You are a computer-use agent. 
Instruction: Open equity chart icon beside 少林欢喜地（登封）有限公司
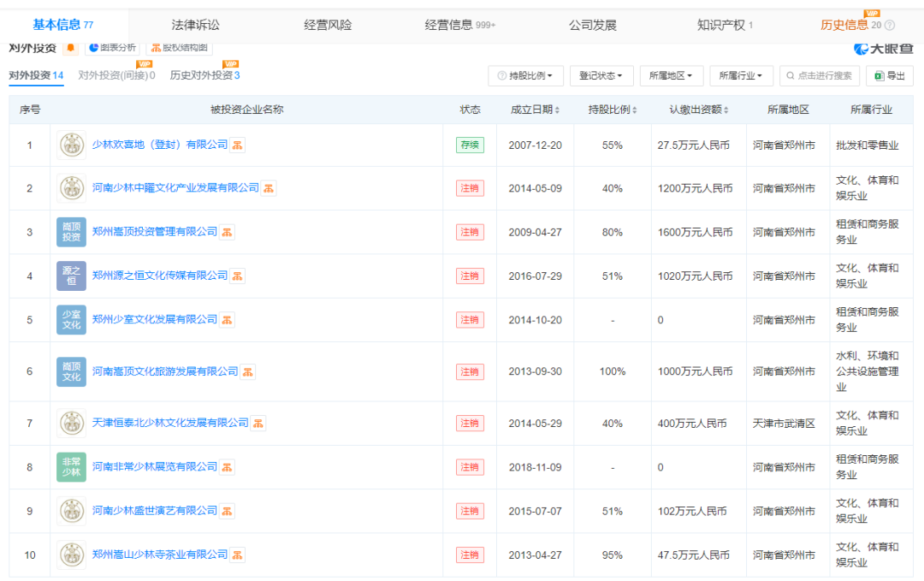pyautogui.click(x=236, y=145)
